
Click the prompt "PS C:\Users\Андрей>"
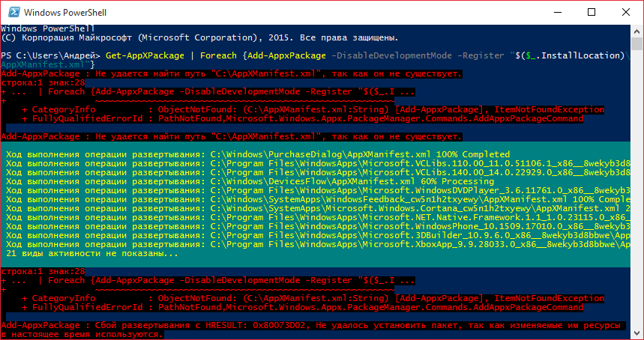[51, 55]
